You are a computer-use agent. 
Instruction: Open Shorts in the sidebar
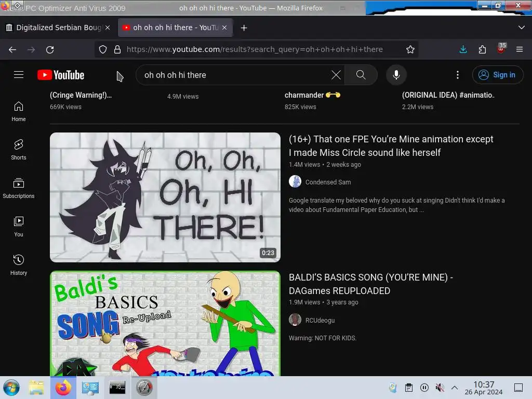click(19, 150)
